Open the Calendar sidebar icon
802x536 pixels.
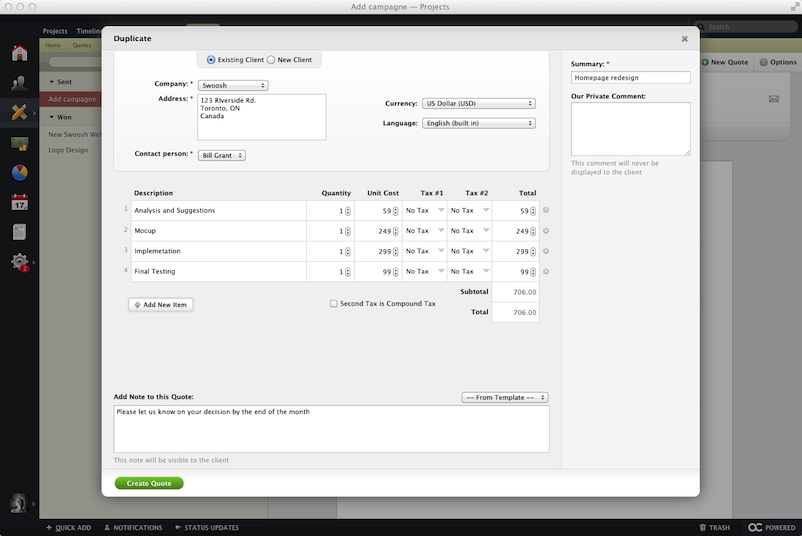(19, 203)
